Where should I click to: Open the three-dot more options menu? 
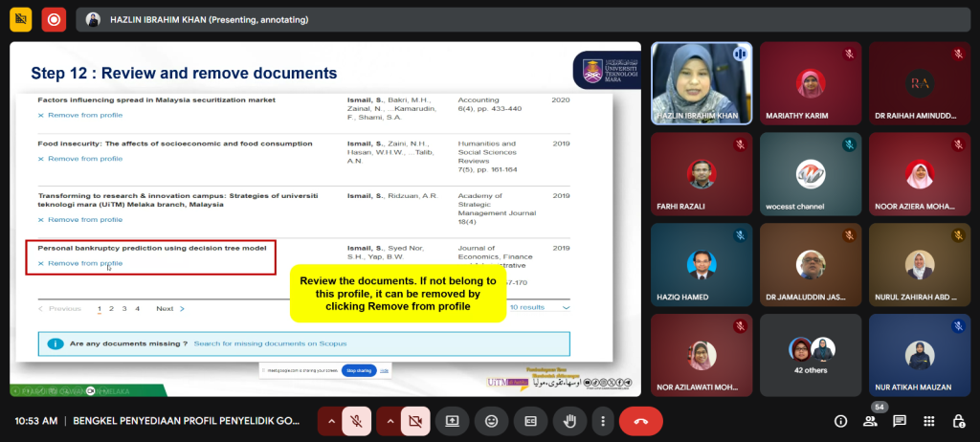click(x=602, y=420)
